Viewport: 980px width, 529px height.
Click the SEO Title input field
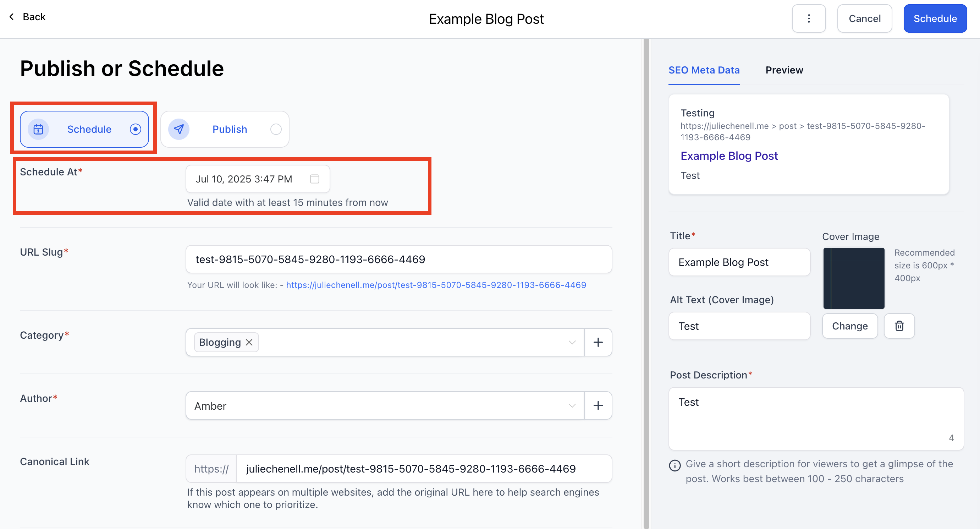pos(739,262)
